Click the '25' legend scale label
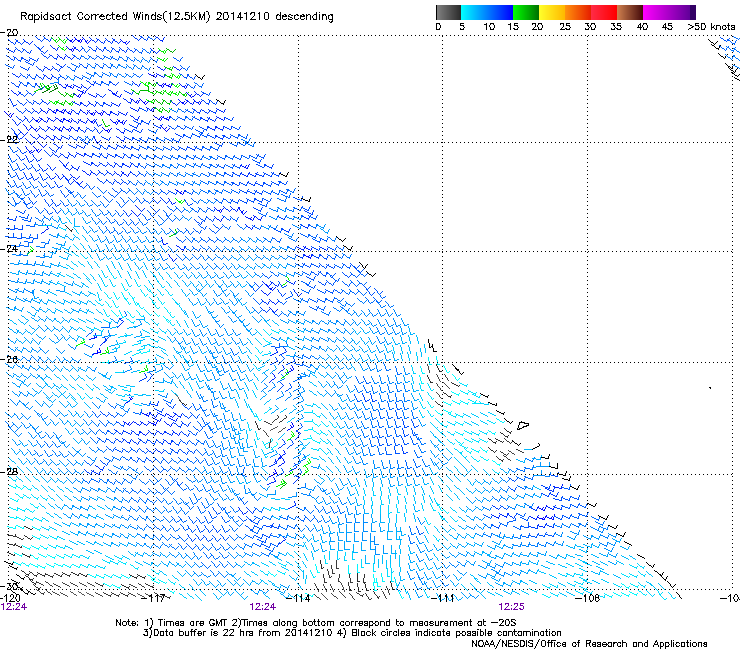The width and height of the screenshot is (740, 650). tap(565, 27)
